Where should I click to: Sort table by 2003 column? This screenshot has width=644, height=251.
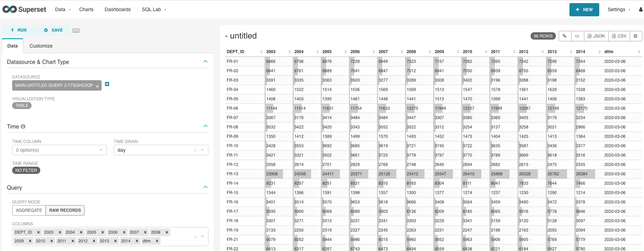278,52
